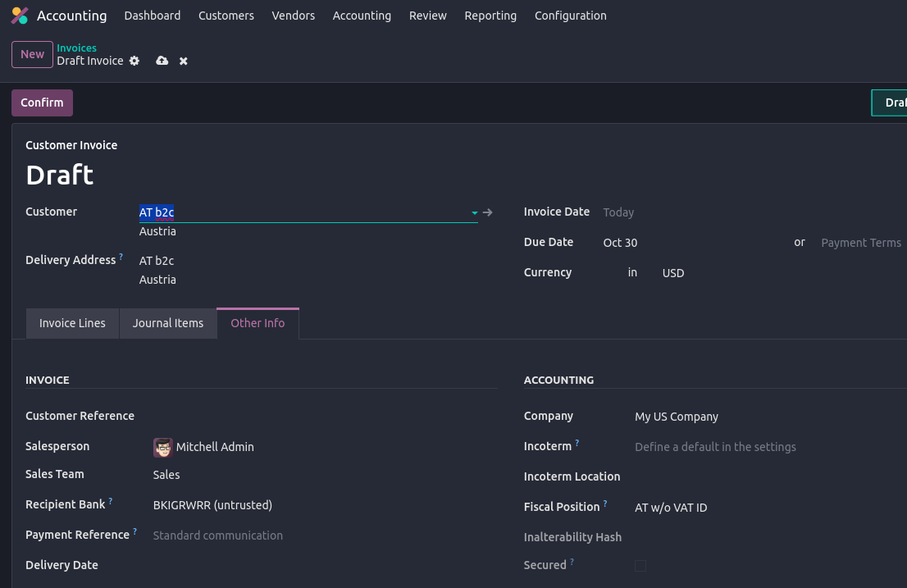Open customer record via arrow icon
Viewport: 907px width, 588px height.
(x=488, y=212)
